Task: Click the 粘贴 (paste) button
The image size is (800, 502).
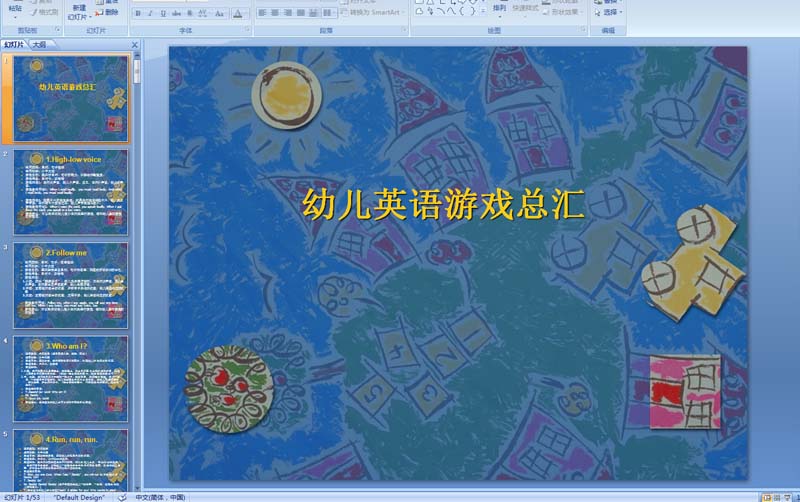Action: (x=15, y=9)
